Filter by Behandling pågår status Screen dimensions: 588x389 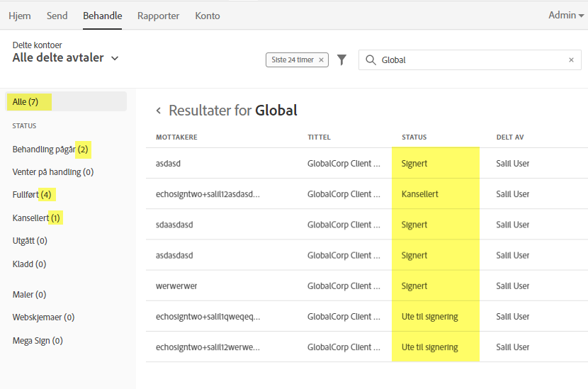click(50, 150)
